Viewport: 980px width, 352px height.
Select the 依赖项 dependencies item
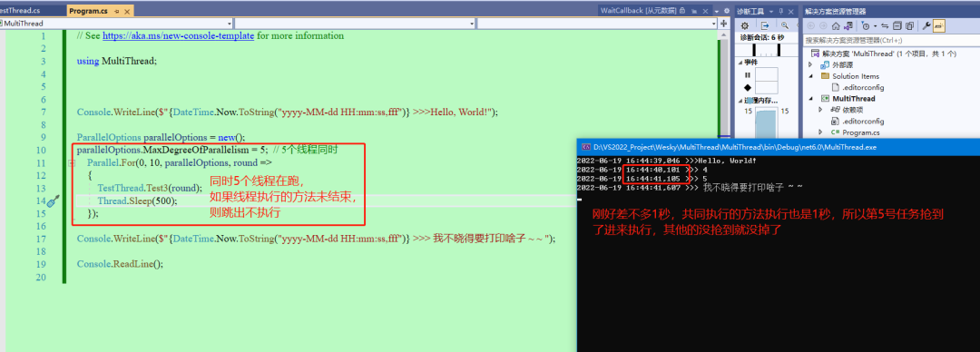tap(852, 110)
